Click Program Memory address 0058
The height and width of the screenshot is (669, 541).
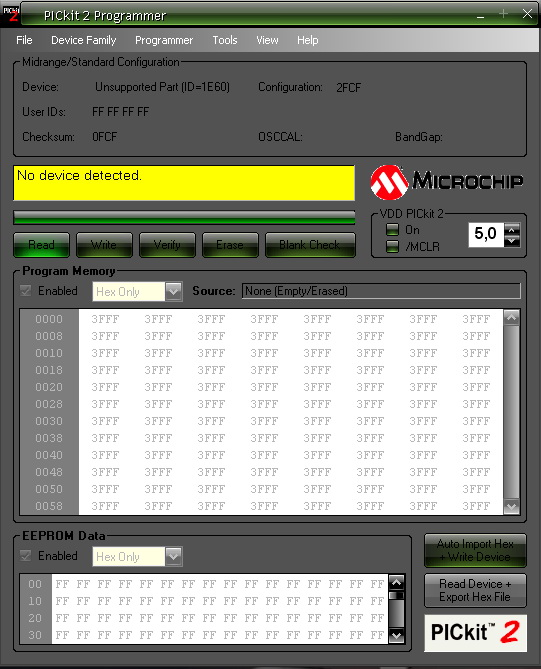pos(49,506)
